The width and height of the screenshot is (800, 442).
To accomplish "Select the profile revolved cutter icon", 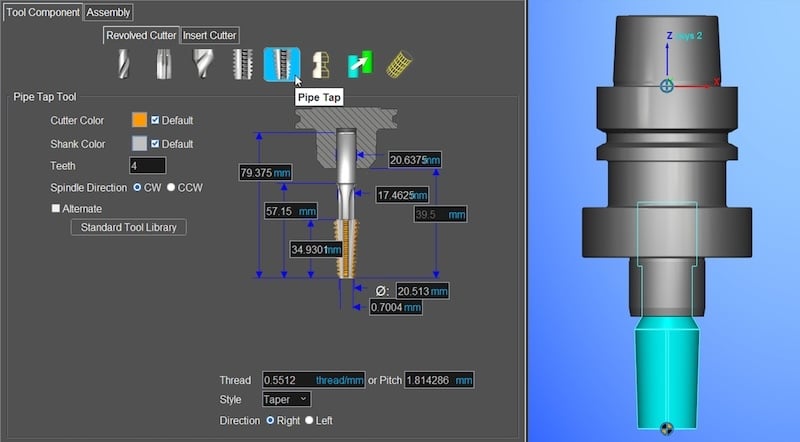I will [x=320, y=65].
